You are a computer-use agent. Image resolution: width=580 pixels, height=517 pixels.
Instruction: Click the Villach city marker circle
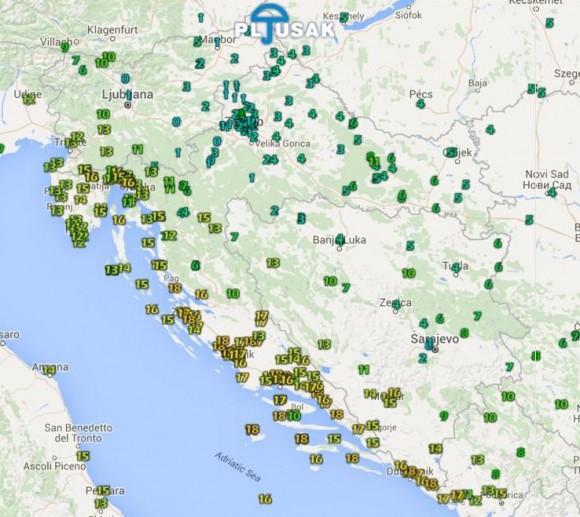[x=77, y=41]
